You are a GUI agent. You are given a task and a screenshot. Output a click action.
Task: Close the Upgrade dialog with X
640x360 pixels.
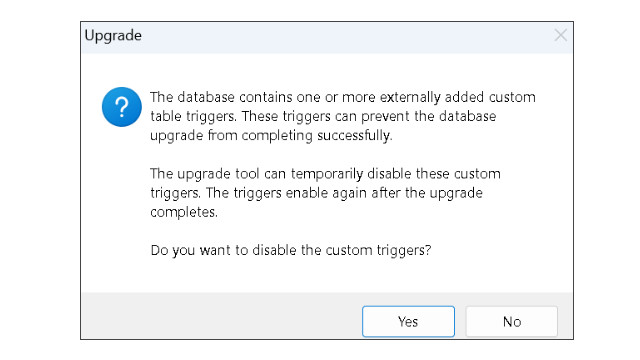coord(561,35)
